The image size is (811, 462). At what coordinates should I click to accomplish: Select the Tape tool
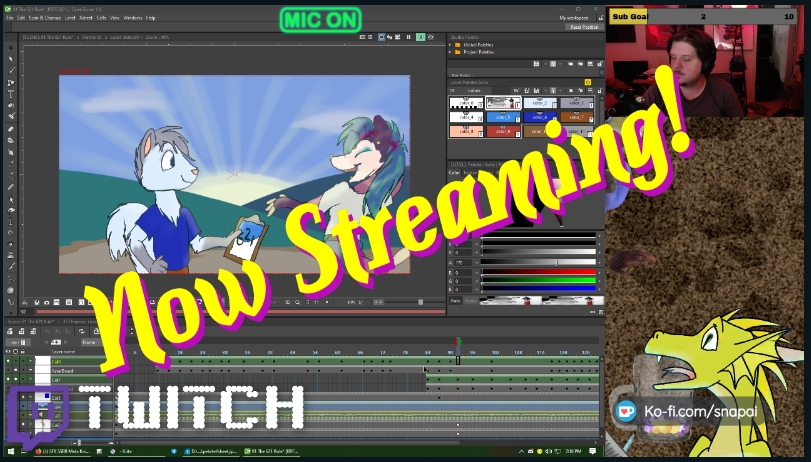point(11,141)
